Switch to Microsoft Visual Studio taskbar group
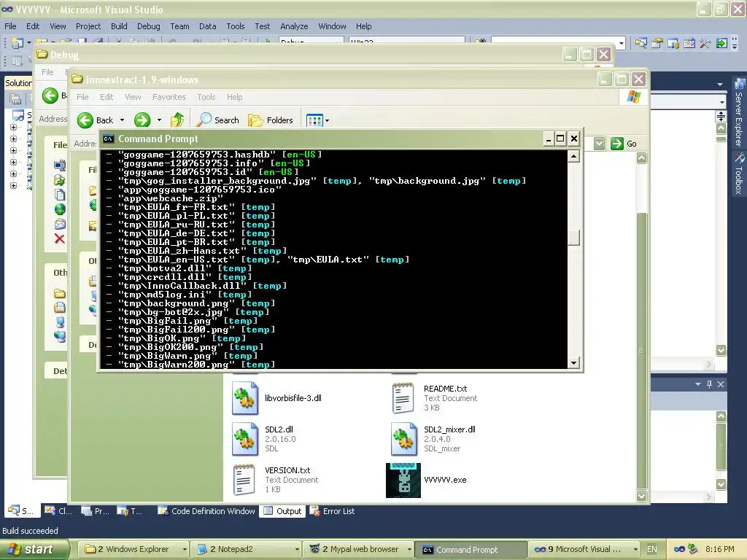This screenshot has height=560, width=747. (584, 550)
